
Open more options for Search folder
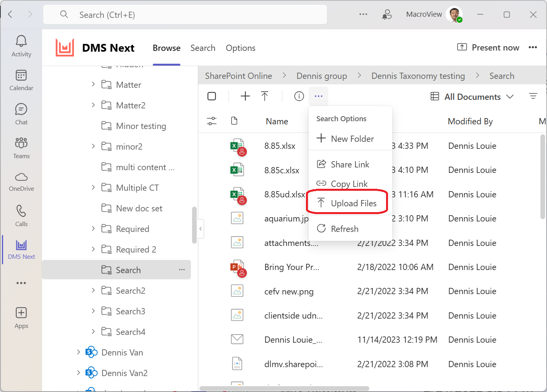(x=182, y=270)
